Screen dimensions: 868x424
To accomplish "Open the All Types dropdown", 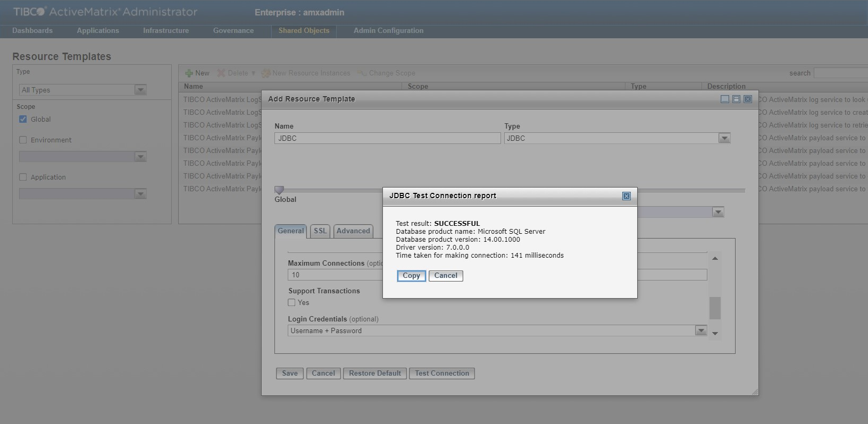I will point(140,90).
